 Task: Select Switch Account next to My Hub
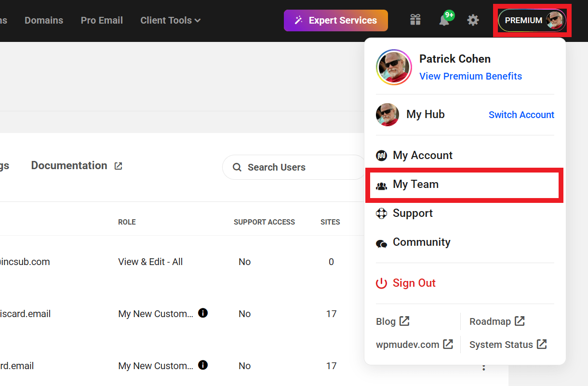tap(521, 115)
